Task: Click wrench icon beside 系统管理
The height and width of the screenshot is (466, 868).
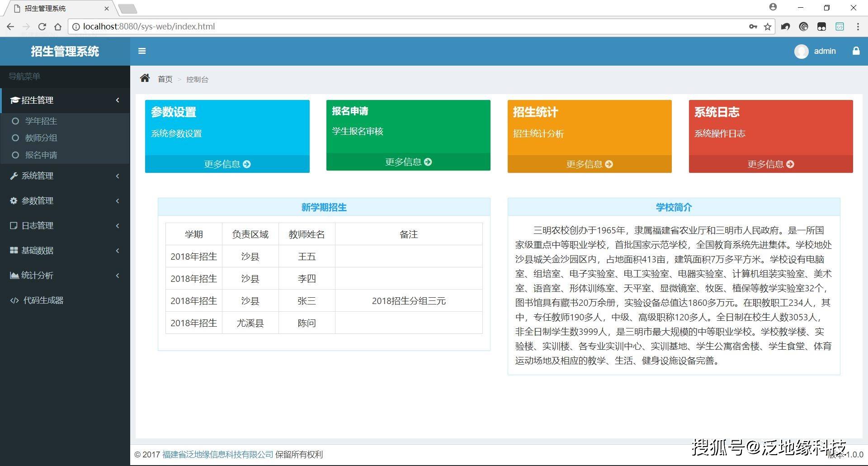Action: [14, 176]
